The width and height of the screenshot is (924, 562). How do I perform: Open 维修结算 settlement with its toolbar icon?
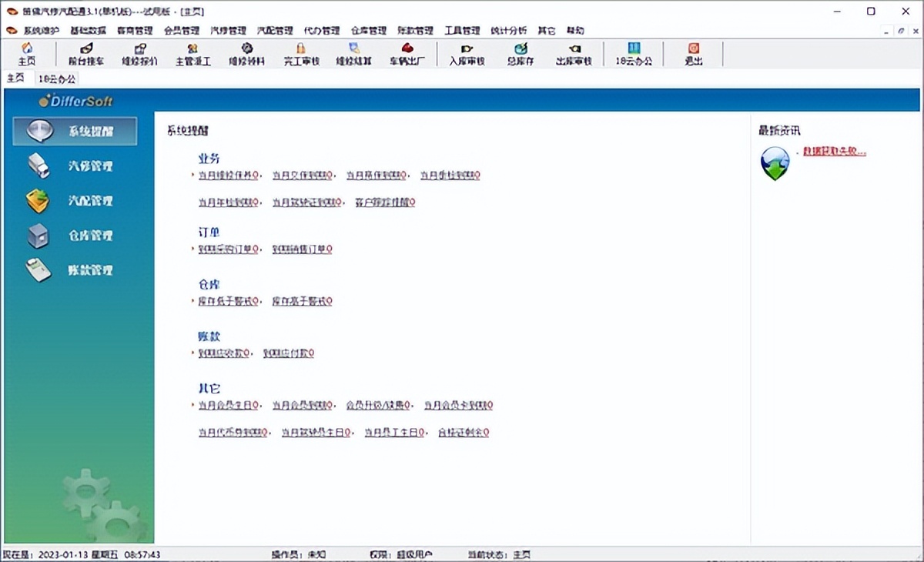pyautogui.click(x=353, y=54)
